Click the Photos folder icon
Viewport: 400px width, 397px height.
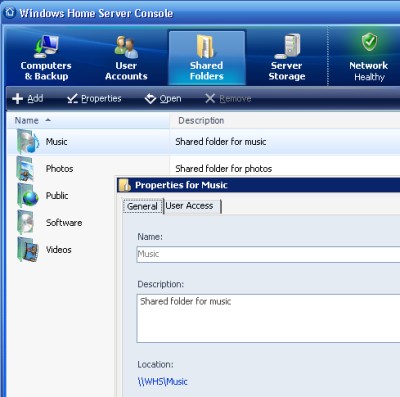(25, 169)
